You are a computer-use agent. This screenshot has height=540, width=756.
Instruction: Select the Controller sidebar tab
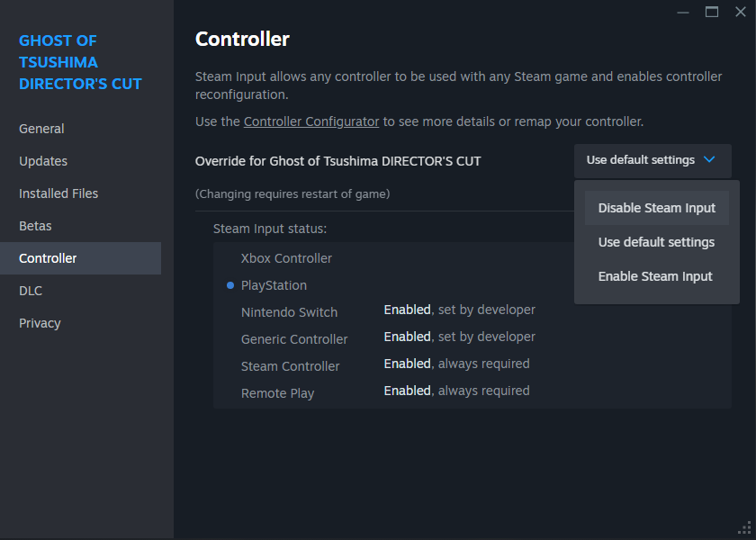(x=48, y=258)
